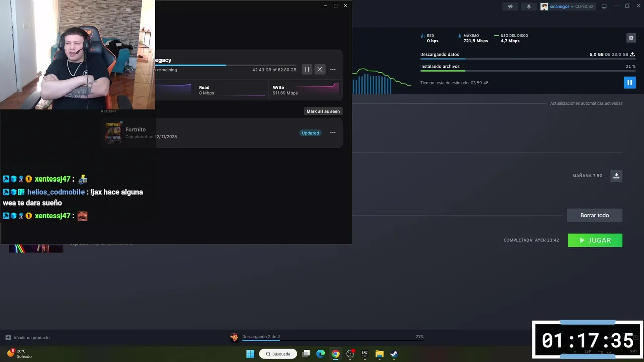The width and height of the screenshot is (644, 362).
Task: Open File Explorer from the taskbar
Action: [x=379, y=354]
